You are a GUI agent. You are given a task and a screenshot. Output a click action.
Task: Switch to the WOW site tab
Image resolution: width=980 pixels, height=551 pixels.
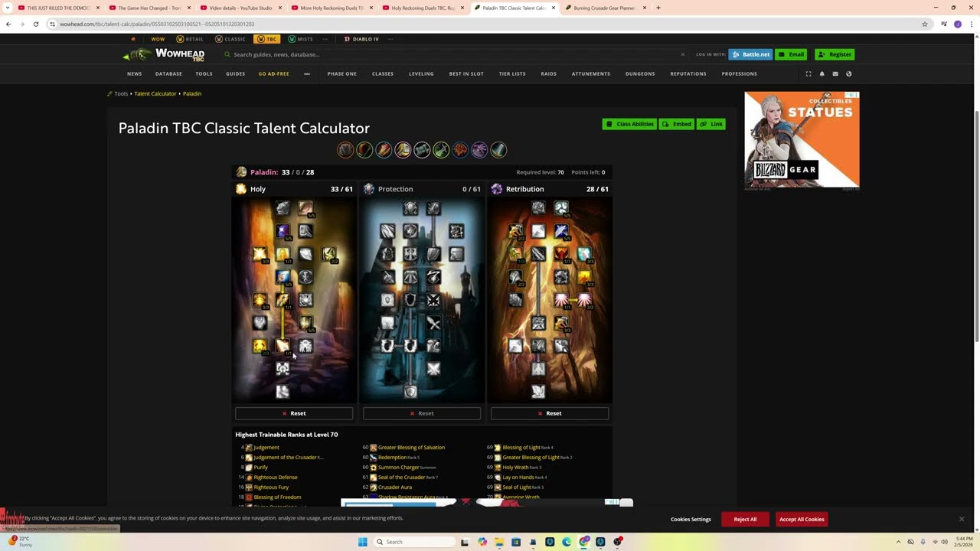point(158,39)
